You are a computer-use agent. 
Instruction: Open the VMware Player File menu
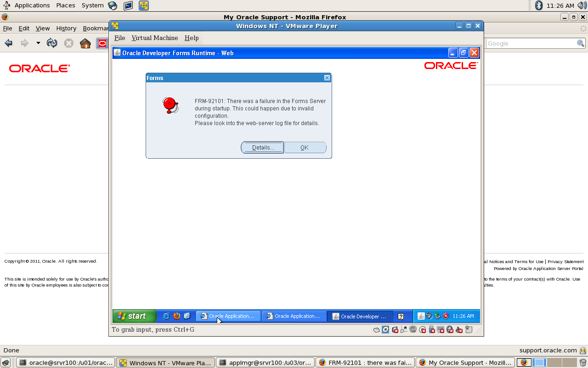(120, 38)
